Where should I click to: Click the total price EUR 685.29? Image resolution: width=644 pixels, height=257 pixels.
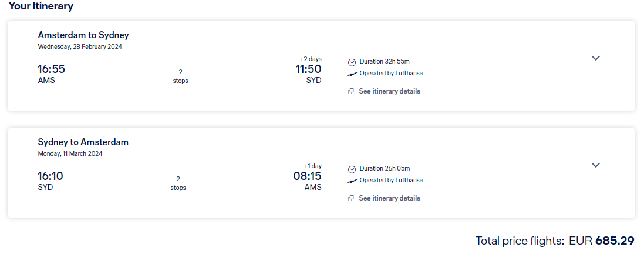coord(601,241)
